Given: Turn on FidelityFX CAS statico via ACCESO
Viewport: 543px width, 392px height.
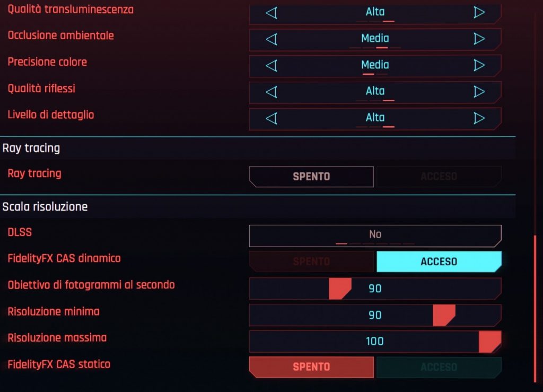Looking at the screenshot, I should click(x=439, y=367).
